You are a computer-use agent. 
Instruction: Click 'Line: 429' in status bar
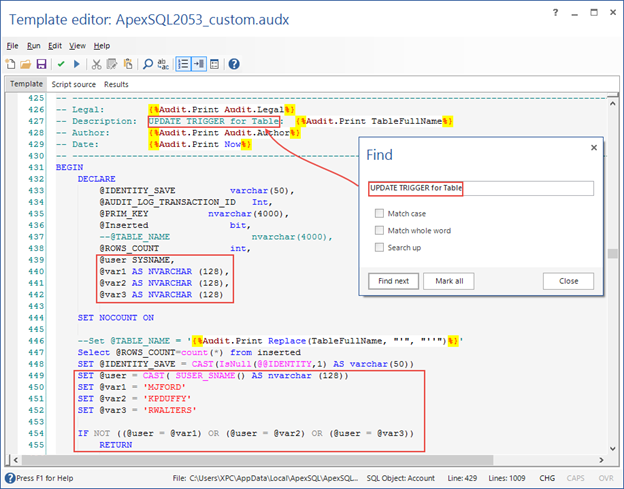(462, 478)
